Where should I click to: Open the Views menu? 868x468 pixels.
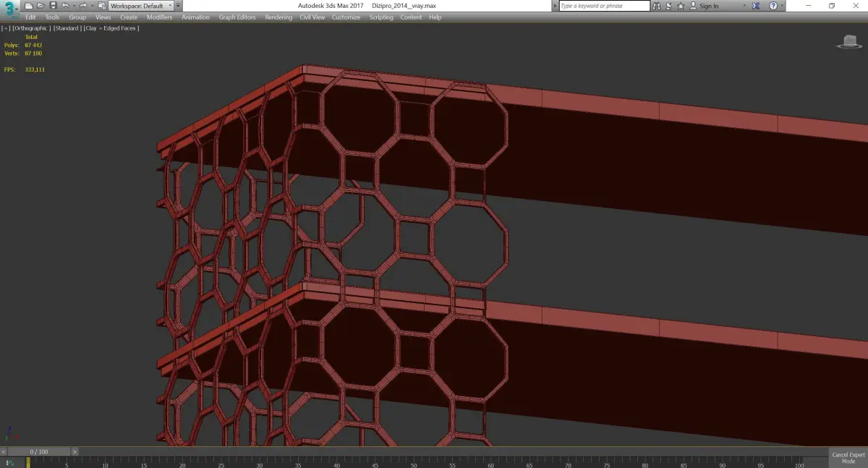click(x=103, y=17)
